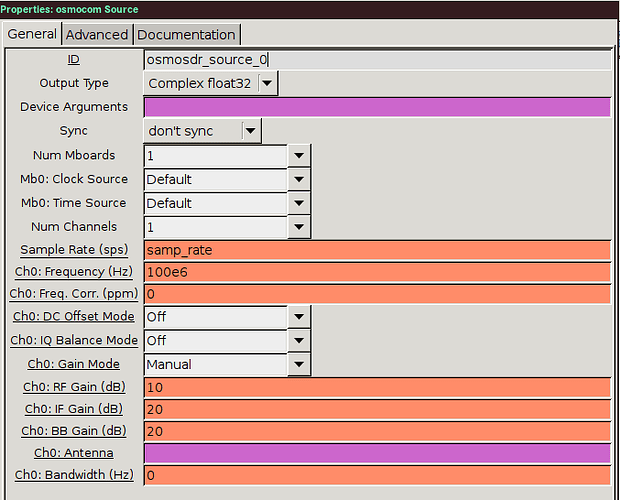Click the Num Channels value box
Screen dimensions: 620x500
pyautogui.click(x=215, y=227)
